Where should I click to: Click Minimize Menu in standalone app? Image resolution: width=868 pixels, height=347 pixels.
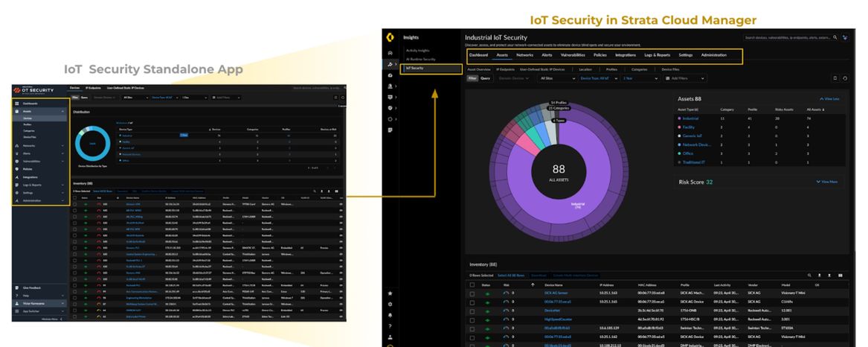coord(50,319)
